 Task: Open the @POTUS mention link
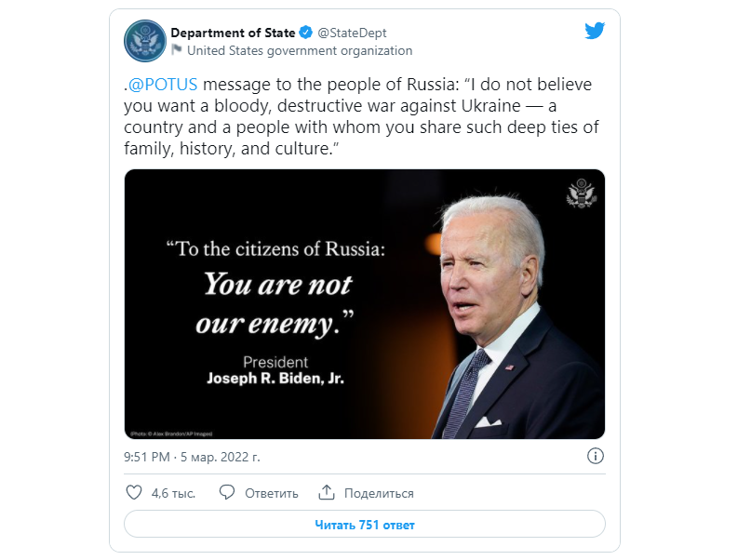[x=163, y=85]
